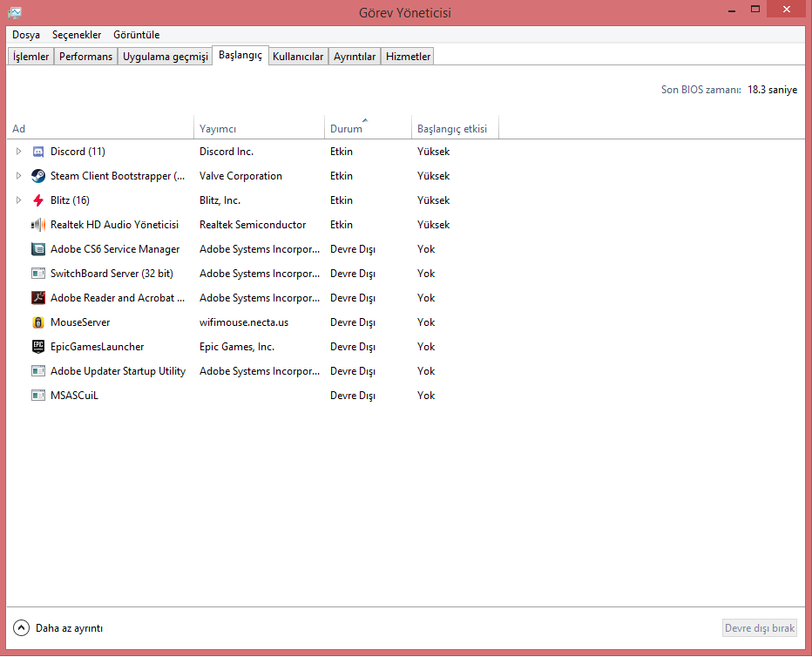Expand the Blitz startup group
This screenshot has height=657, width=812.
coord(18,200)
